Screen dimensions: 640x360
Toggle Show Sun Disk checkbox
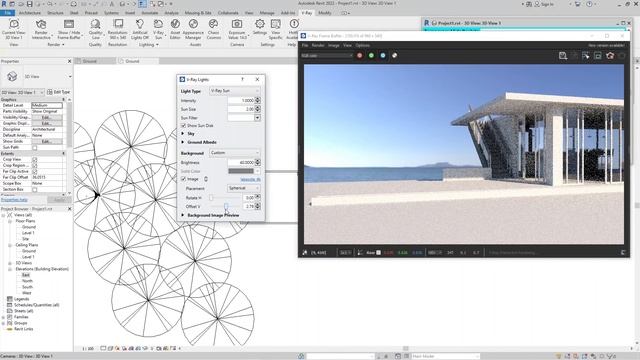183,126
